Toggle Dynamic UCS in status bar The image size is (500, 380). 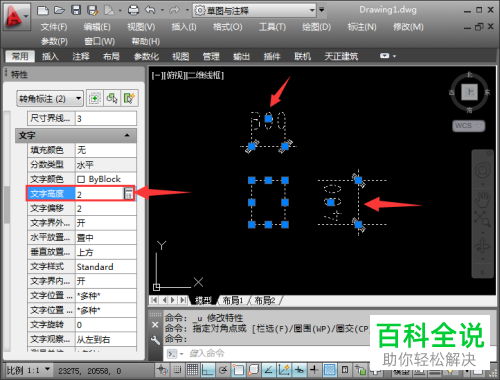tap(284, 369)
